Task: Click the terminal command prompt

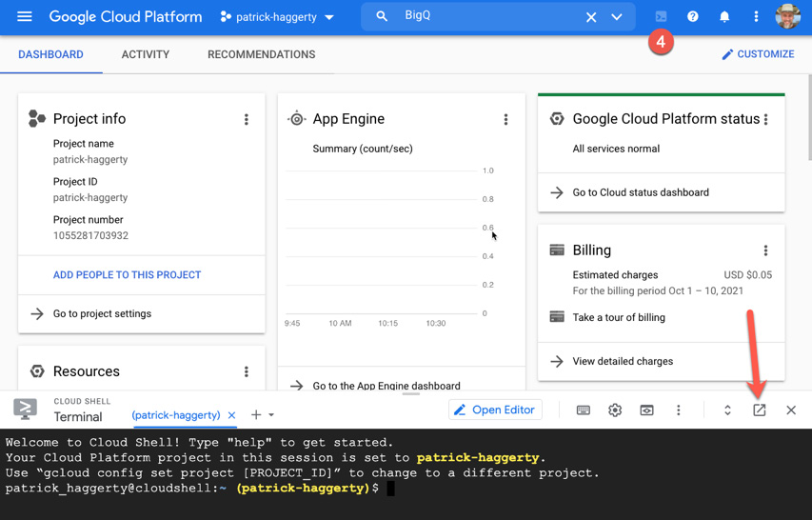Action: coord(199,488)
